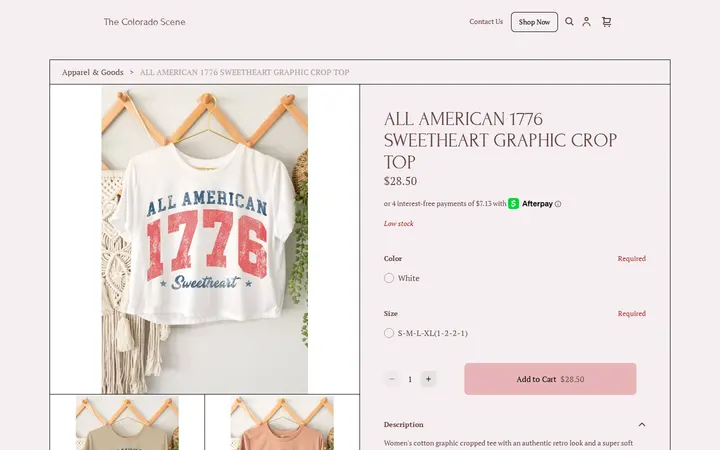Open the shopping cart icon

point(607,22)
